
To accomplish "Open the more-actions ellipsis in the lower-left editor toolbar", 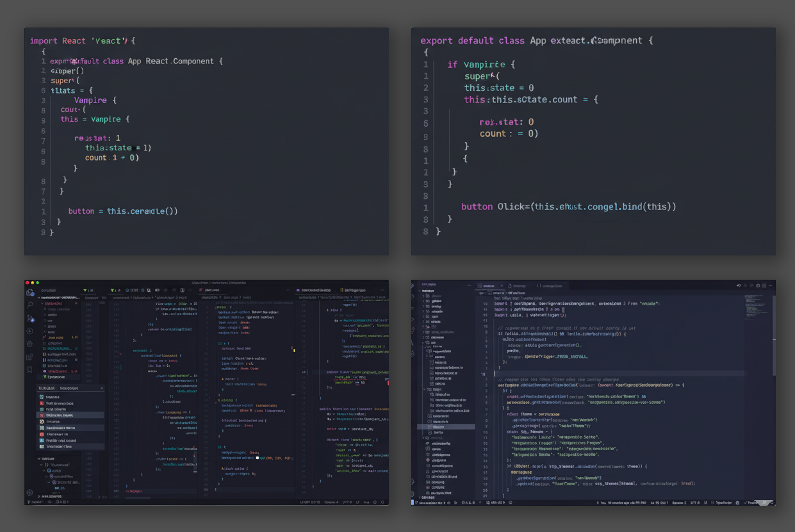I will coord(190,290).
